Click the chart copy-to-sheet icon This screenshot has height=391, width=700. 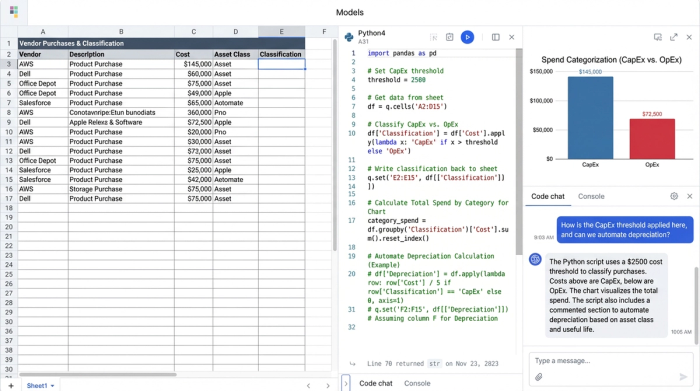[x=658, y=37]
